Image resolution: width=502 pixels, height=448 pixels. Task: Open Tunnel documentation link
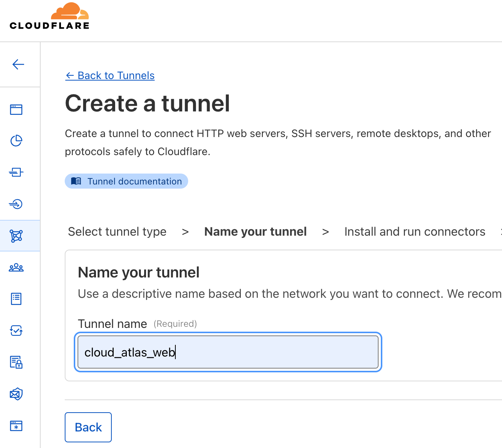point(126,181)
